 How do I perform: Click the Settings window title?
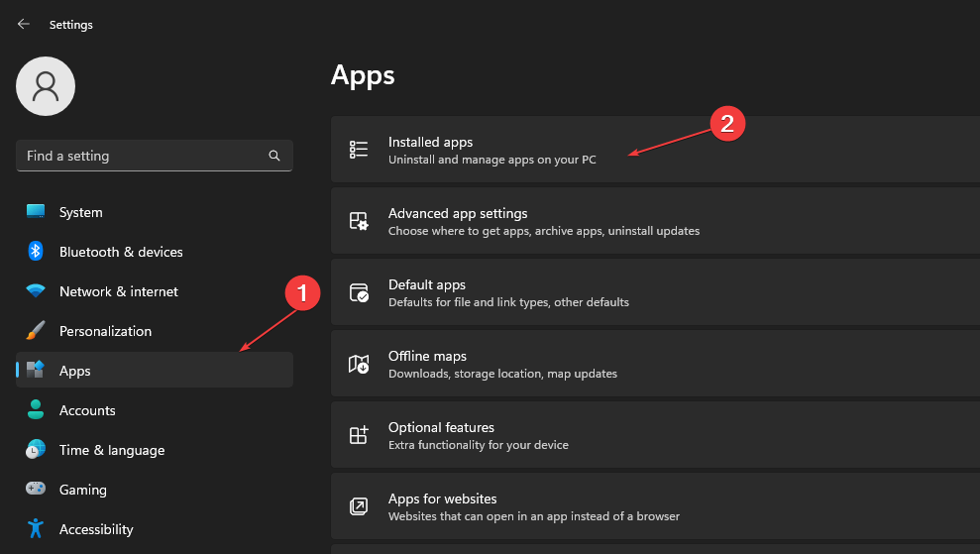(x=71, y=25)
